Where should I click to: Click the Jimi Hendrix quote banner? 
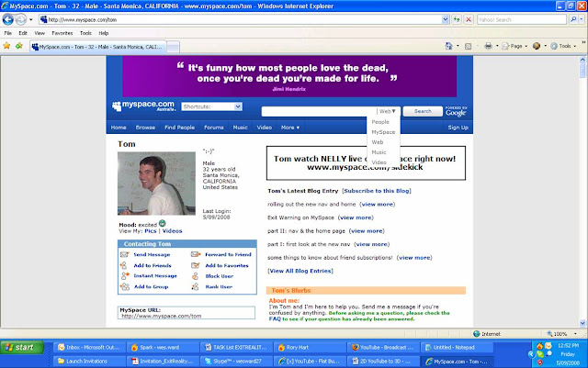point(289,76)
